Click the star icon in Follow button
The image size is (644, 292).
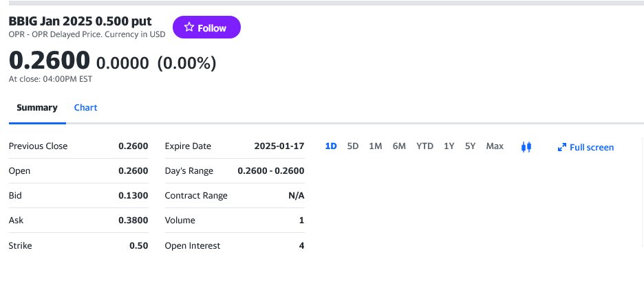point(189,27)
